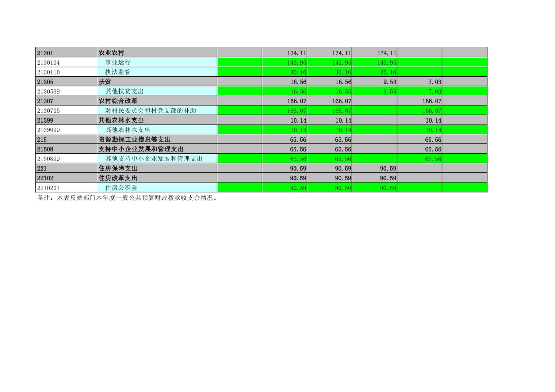
Task: Click the 执法监管 row label
Action: (118, 72)
